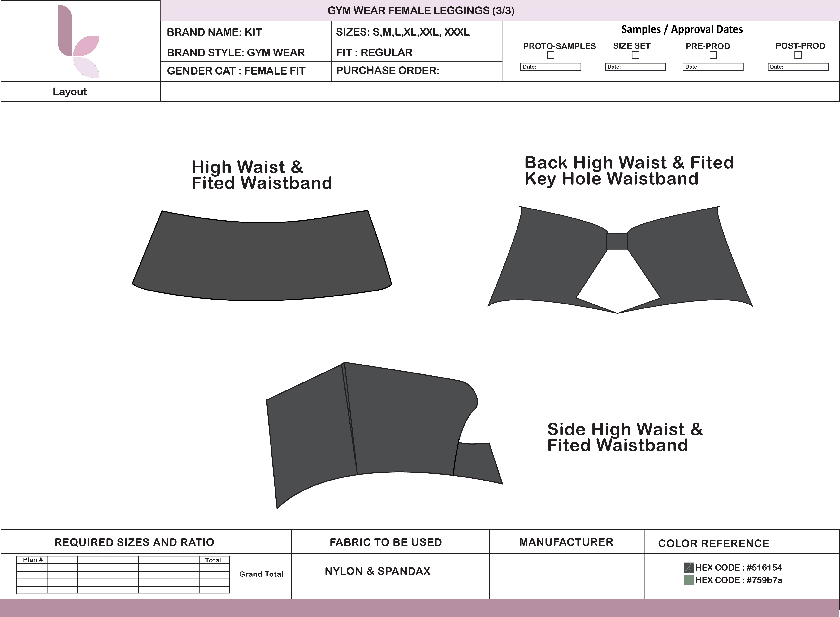Screen dimensions: 840x617
Task: Click the Date field under SIZE SET
Action: pyautogui.click(x=635, y=67)
